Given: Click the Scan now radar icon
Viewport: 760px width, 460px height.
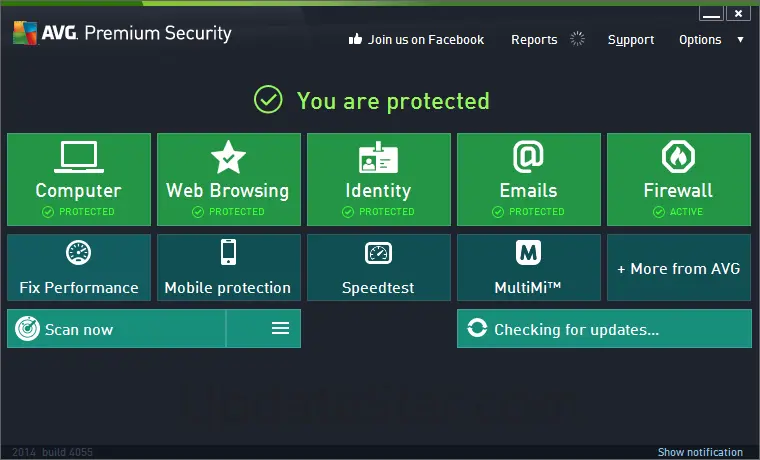Looking at the screenshot, I should tap(28, 329).
